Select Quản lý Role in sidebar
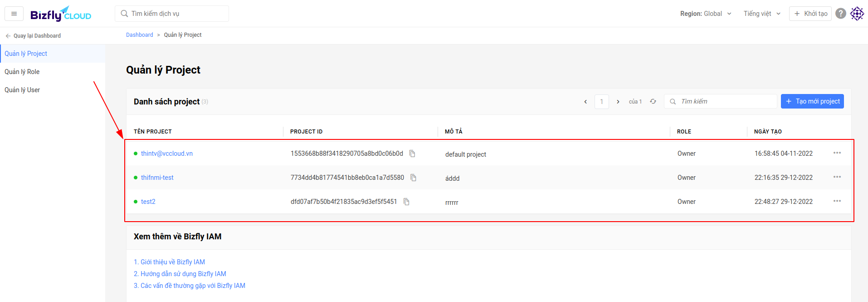This screenshot has height=302, width=868. point(22,72)
